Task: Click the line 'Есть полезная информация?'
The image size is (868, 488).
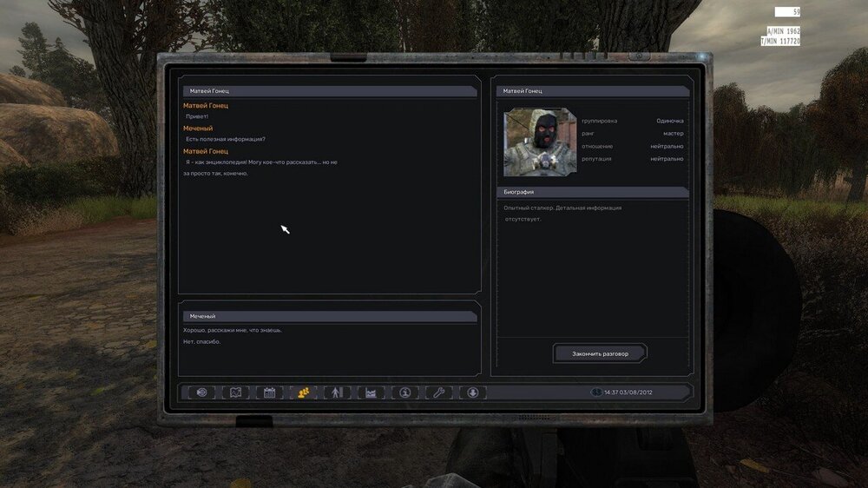Action: pos(226,139)
